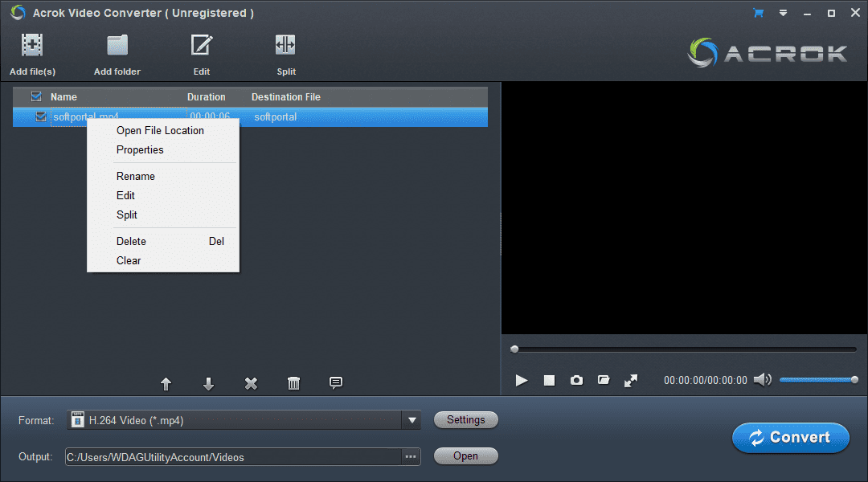Click the Add file(s) toolbar icon
Image resolution: width=868 pixels, height=482 pixels.
[x=32, y=45]
